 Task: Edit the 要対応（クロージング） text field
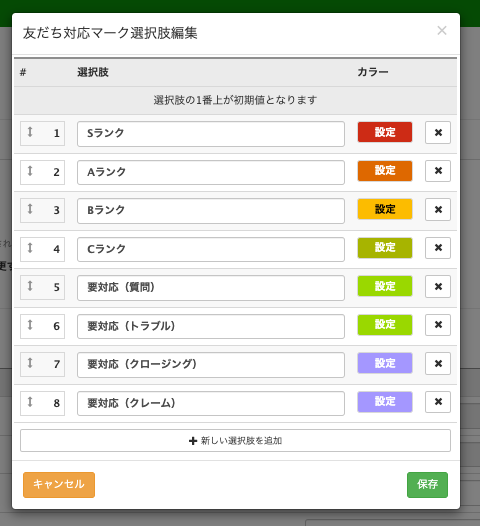(x=211, y=365)
